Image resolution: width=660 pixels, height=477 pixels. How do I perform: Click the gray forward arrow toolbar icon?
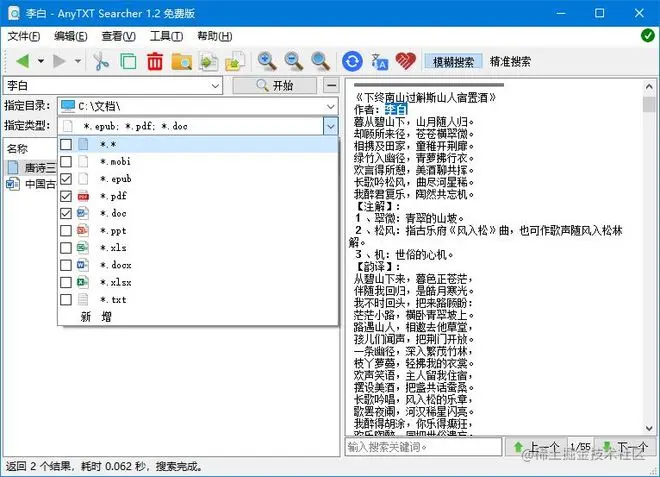(x=59, y=61)
